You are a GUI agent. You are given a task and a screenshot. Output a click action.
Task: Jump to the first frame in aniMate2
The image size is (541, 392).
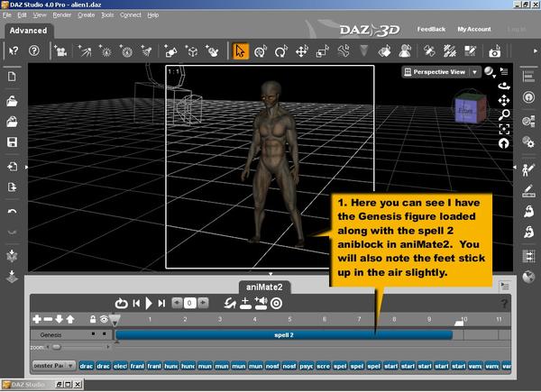[x=136, y=304]
